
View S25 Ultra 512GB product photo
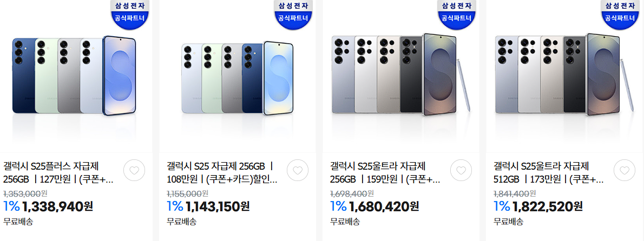pos(564,75)
